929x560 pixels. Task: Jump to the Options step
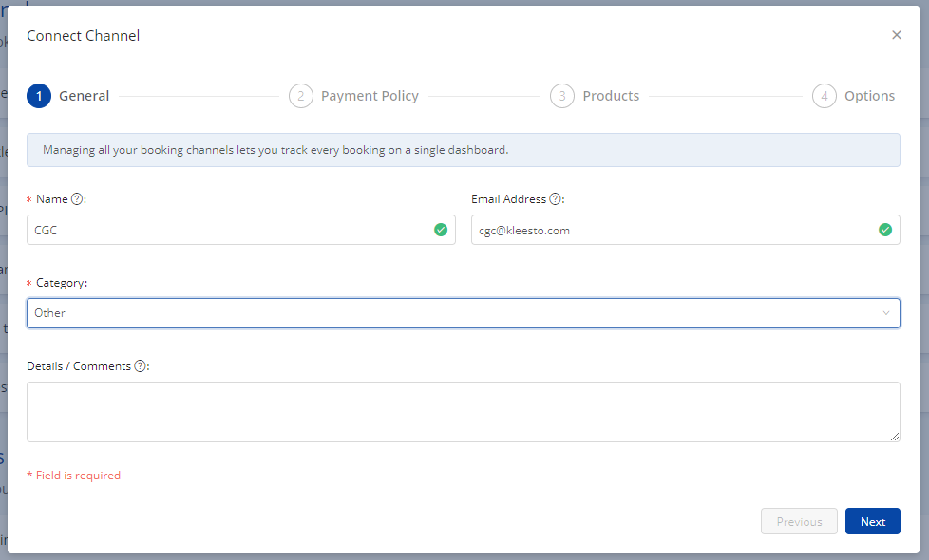[869, 96]
